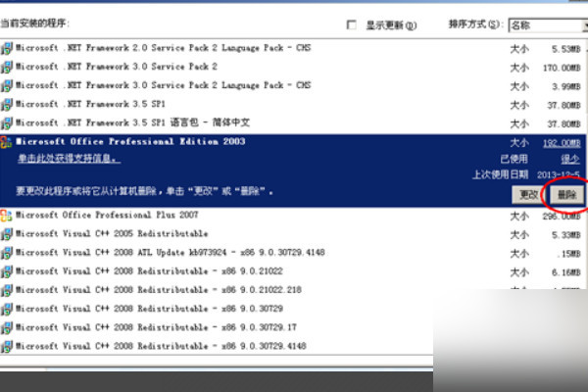Viewport: 588px width, 392px height.
Task: Open the 排序方式 dropdown showing 名称
Action: (548, 25)
